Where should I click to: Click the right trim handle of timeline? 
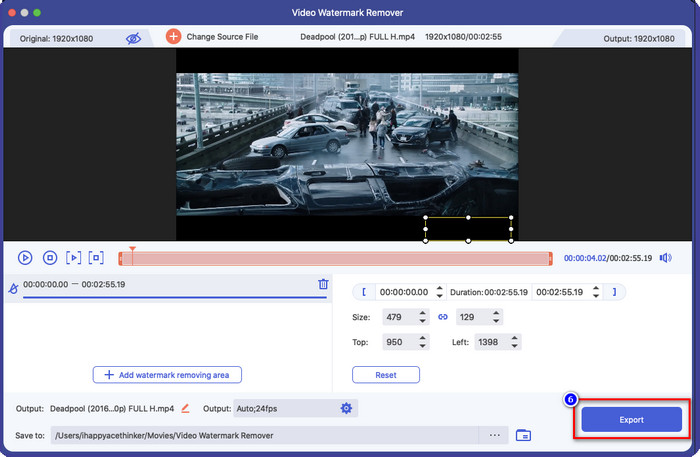[550, 258]
